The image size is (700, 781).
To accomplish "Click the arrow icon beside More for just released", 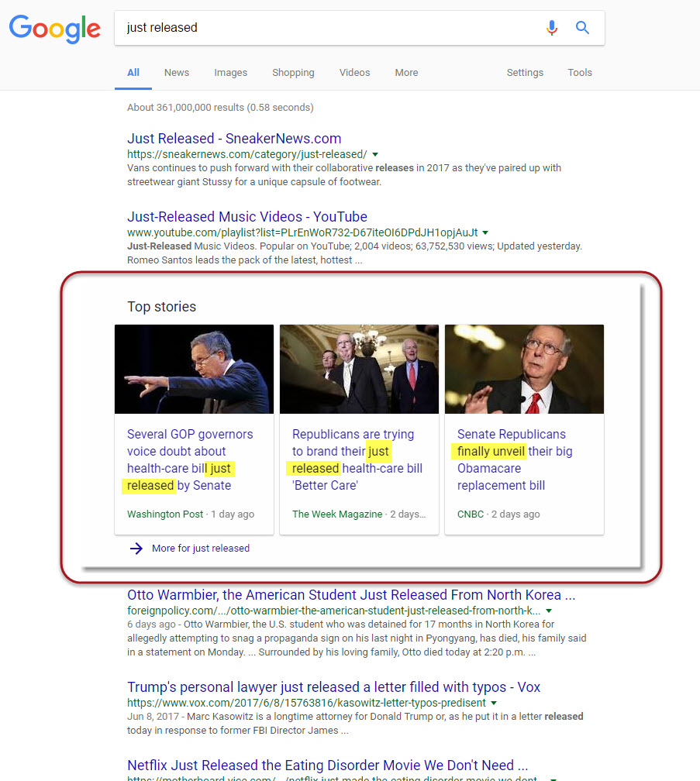I will coord(136,549).
